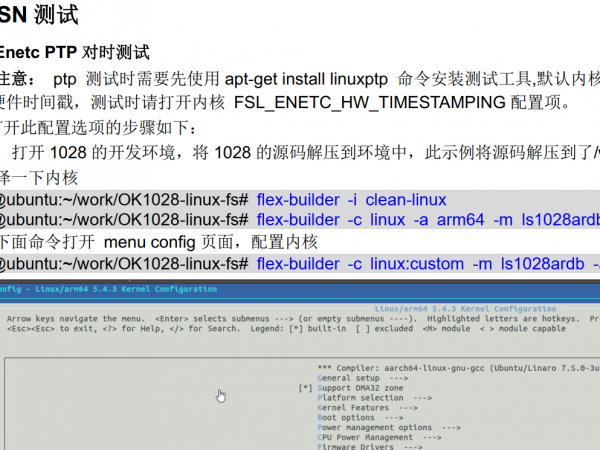Click the <M> module legend text
Screen dimensions: 600x450
445,327
